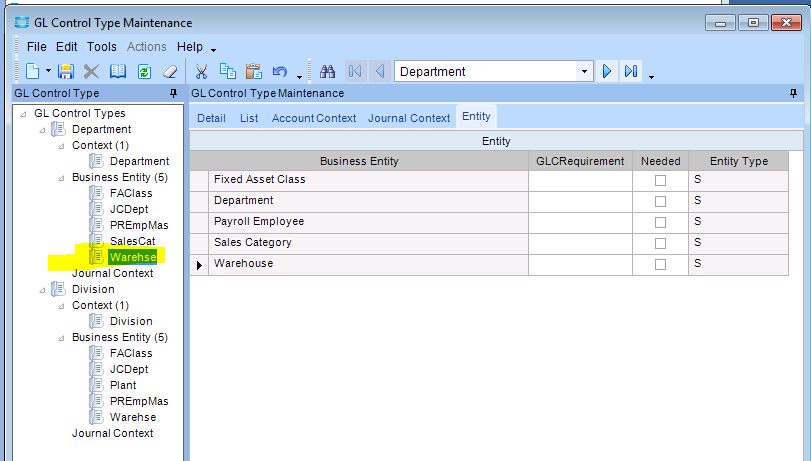Click the Needed column header
The image size is (811, 461).
pyautogui.click(x=660, y=161)
